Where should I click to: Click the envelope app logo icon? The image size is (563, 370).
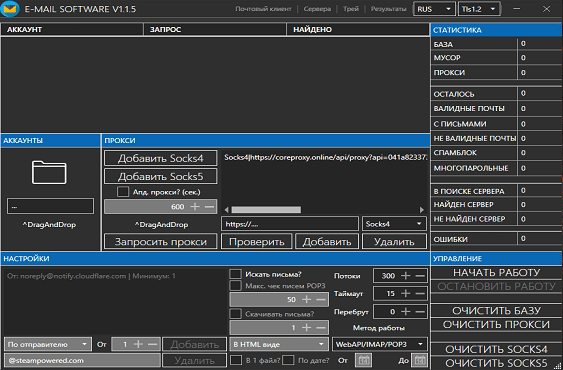(x=10, y=9)
